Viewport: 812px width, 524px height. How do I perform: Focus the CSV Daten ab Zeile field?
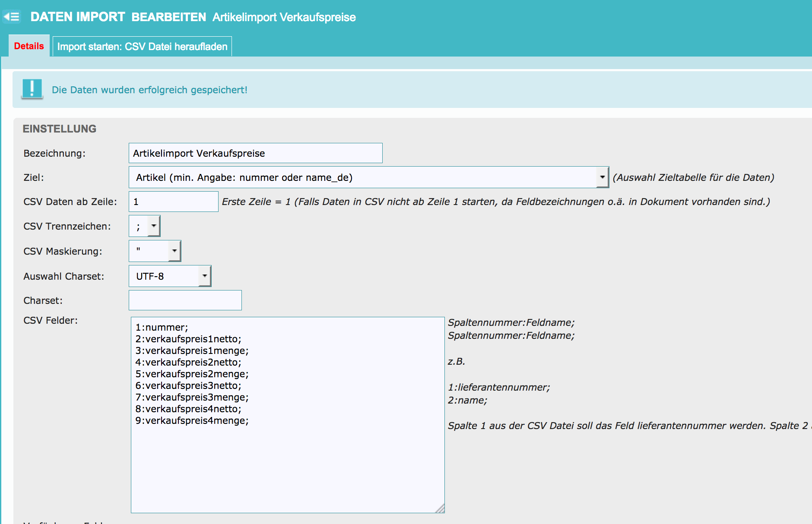[x=173, y=202]
